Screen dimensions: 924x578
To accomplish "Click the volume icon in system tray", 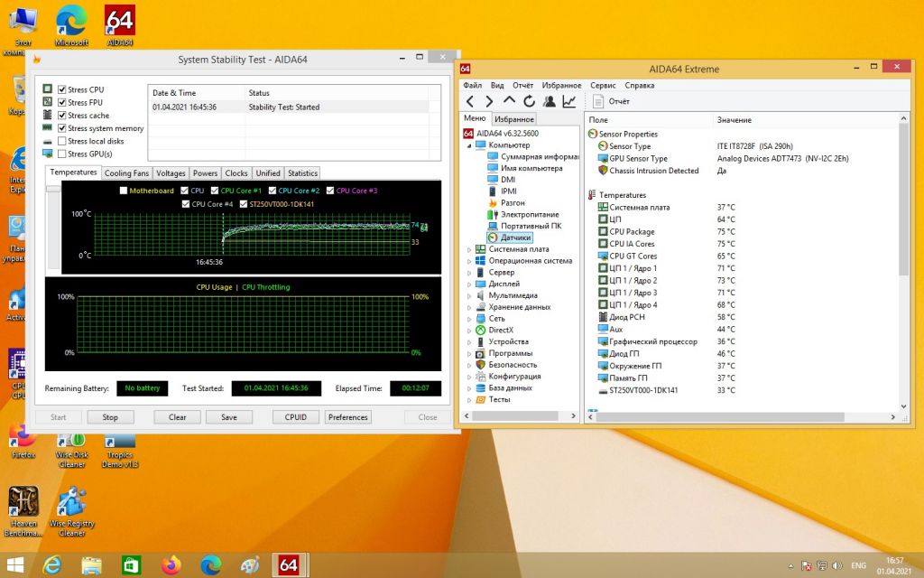I will [x=837, y=565].
